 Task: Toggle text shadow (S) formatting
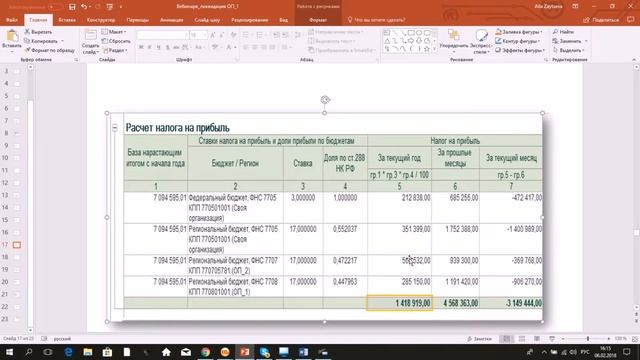pos(167,47)
